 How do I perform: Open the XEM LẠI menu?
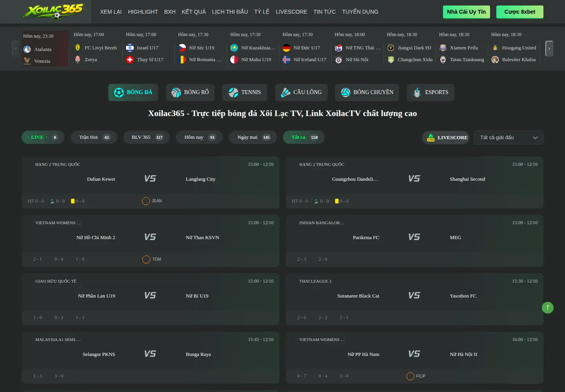click(111, 12)
